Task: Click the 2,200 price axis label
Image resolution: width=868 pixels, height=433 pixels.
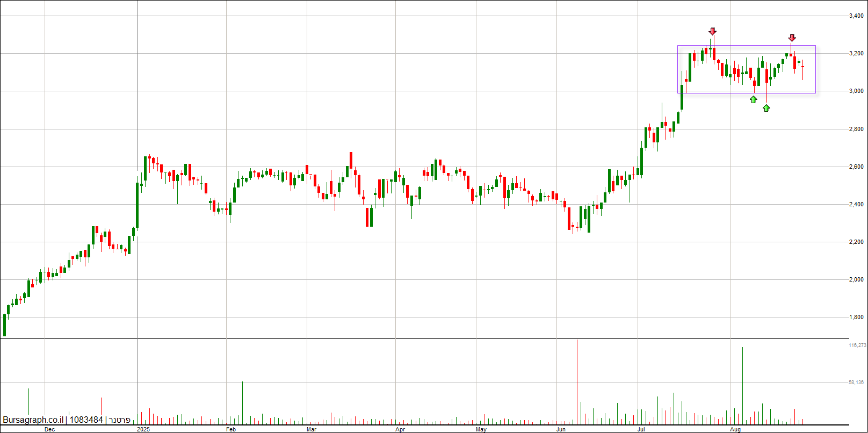Action: [856, 242]
